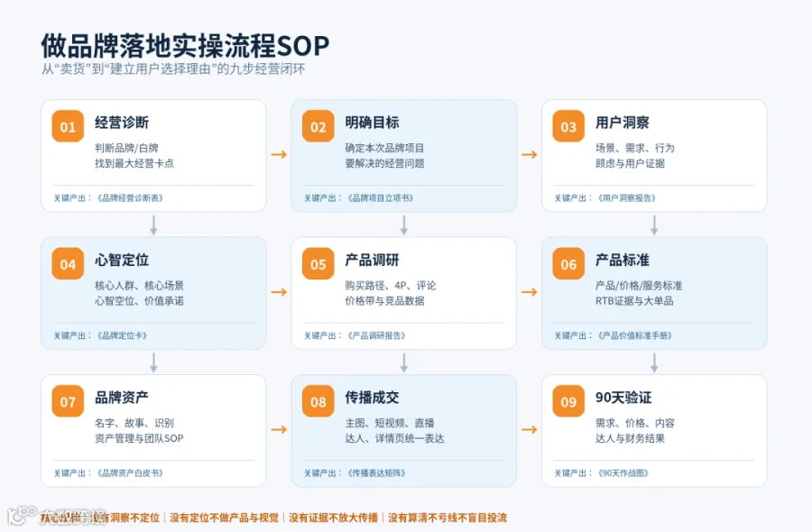812x532 pixels.
Task: Select the line 要解决的经营问题
Action: coord(384,163)
